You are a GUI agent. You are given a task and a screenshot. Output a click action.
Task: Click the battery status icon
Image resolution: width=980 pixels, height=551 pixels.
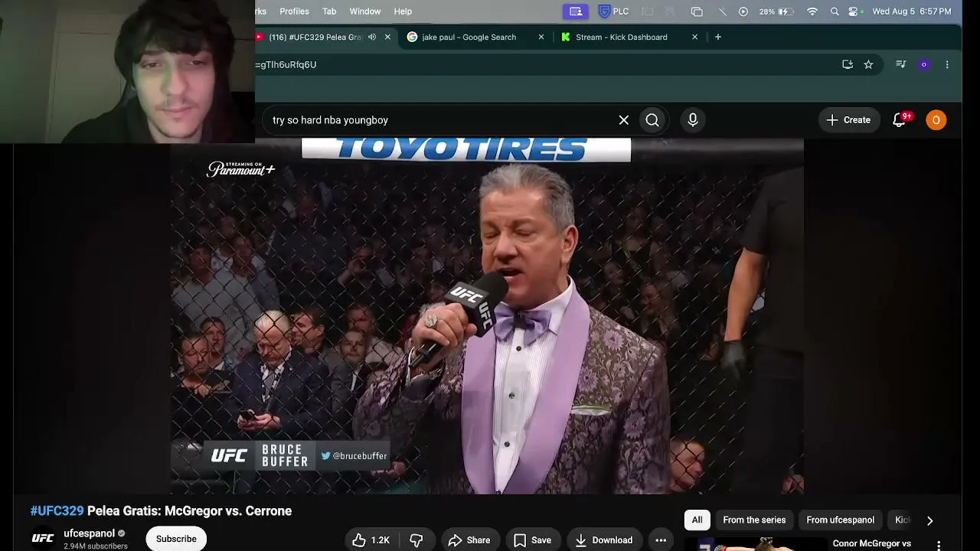786,11
